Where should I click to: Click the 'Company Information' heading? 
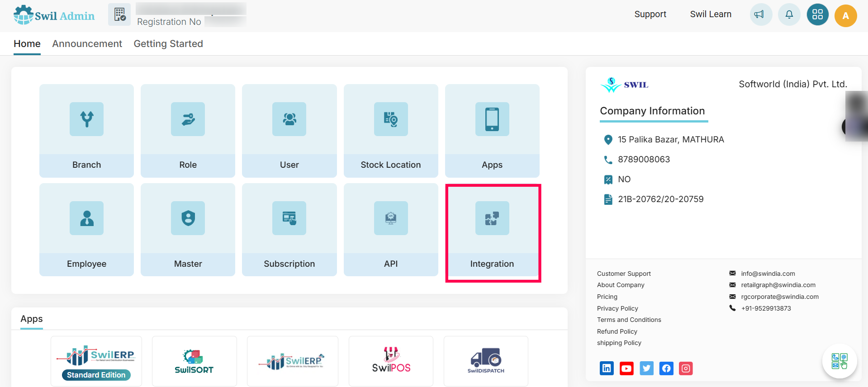click(x=652, y=111)
